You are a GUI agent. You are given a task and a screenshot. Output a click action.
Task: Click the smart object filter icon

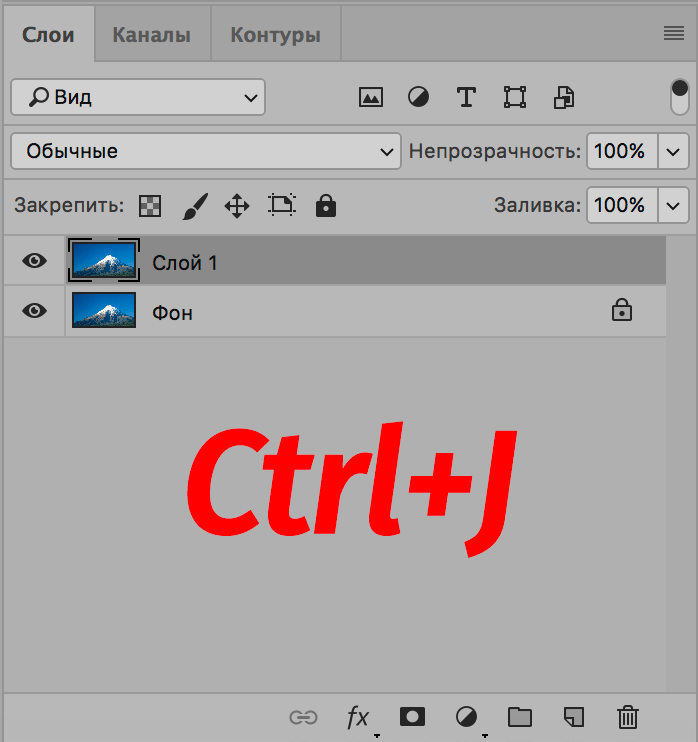tap(564, 97)
